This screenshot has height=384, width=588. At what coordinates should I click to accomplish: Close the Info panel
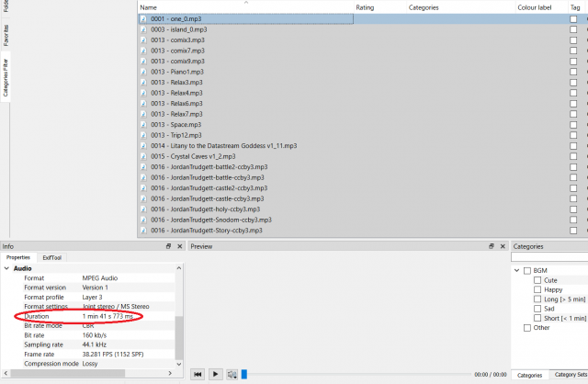[x=180, y=246]
